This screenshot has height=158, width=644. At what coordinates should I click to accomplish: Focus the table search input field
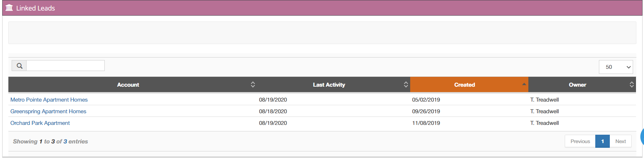(65, 66)
